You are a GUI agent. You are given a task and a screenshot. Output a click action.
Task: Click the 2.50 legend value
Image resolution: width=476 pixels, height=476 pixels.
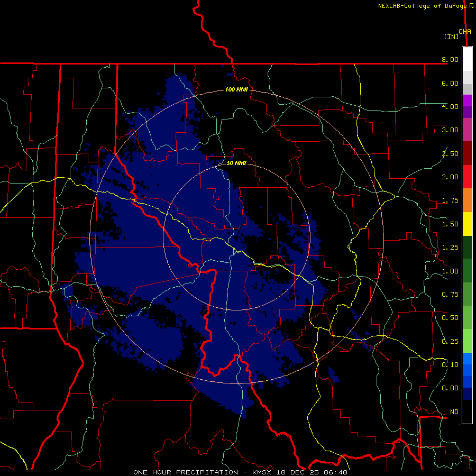450,153
